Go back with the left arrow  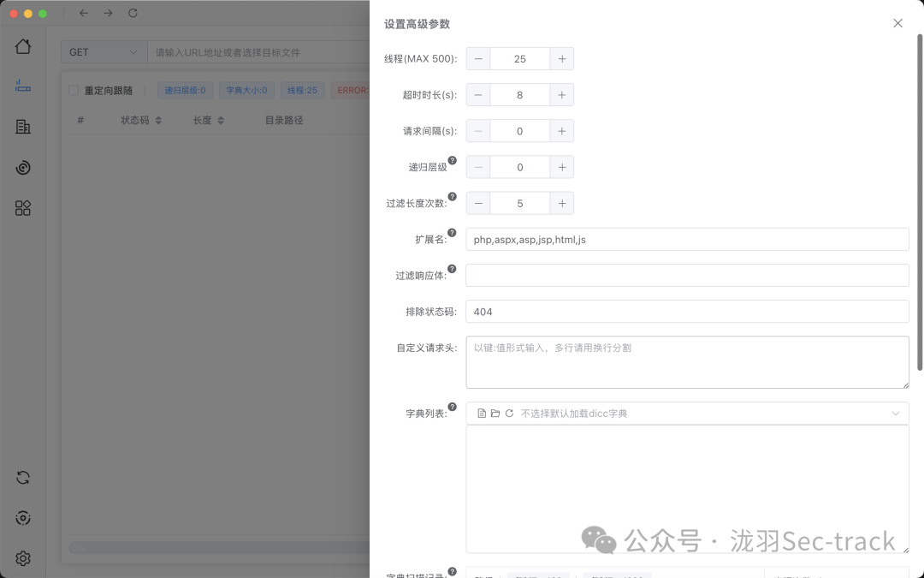point(84,13)
